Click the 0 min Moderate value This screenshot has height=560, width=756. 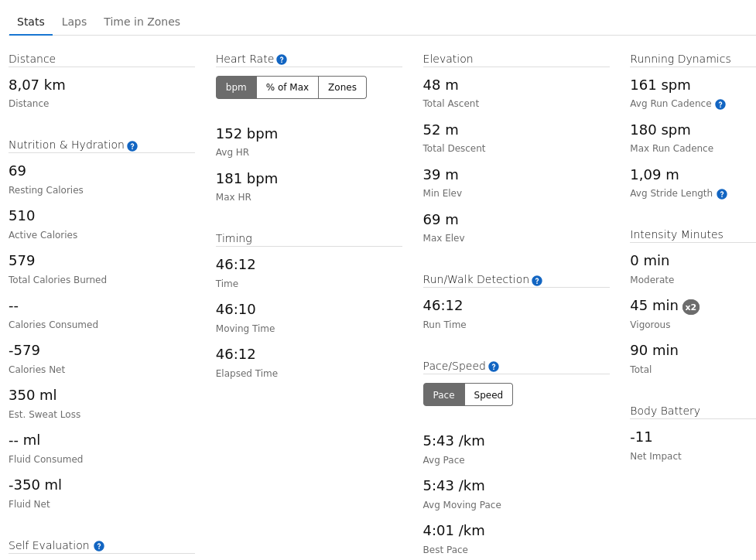click(650, 260)
